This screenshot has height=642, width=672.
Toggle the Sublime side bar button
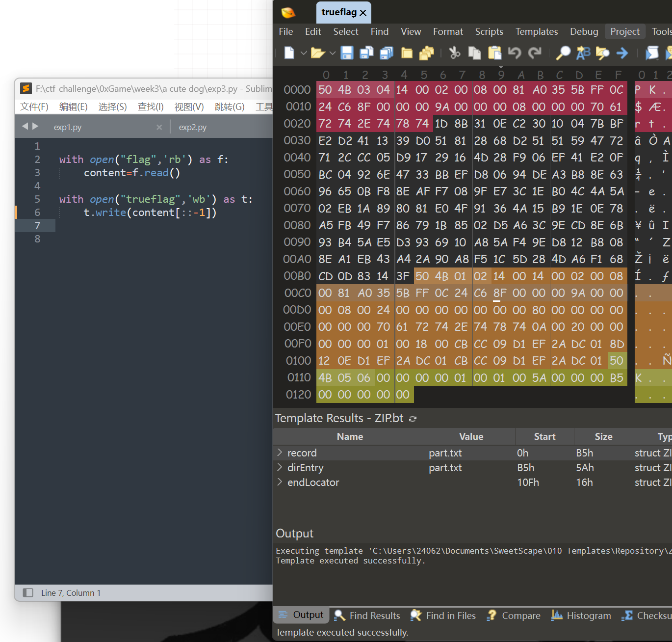28,592
